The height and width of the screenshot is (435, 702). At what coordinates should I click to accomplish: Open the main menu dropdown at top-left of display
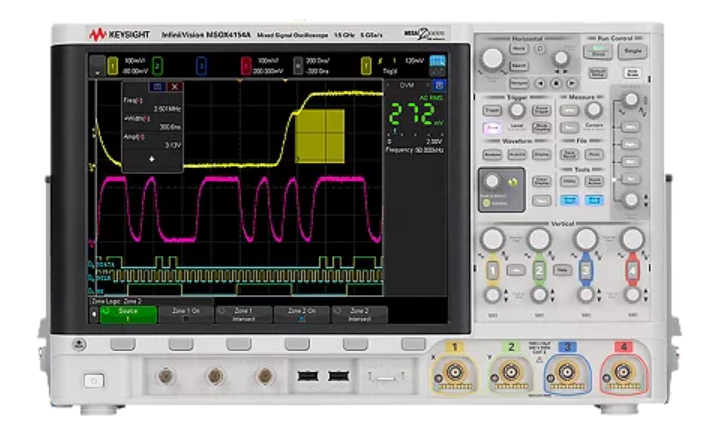pyautogui.click(x=97, y=66)
